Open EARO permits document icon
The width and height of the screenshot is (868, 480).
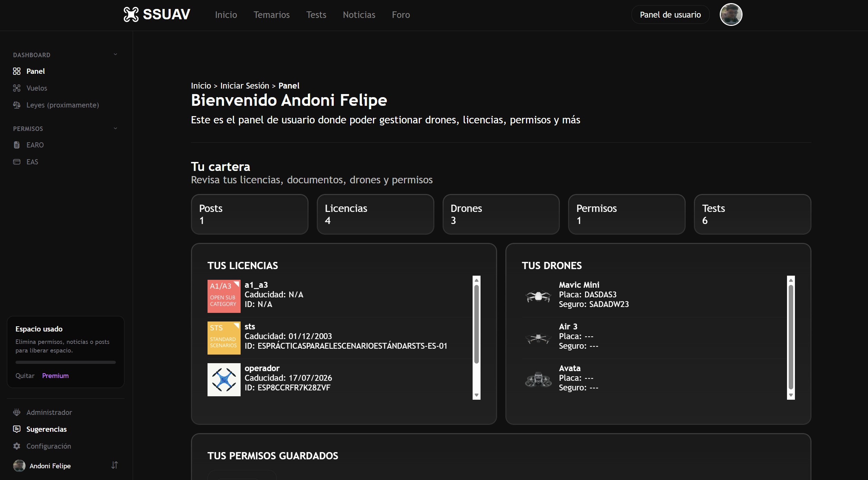pos(17,145)
